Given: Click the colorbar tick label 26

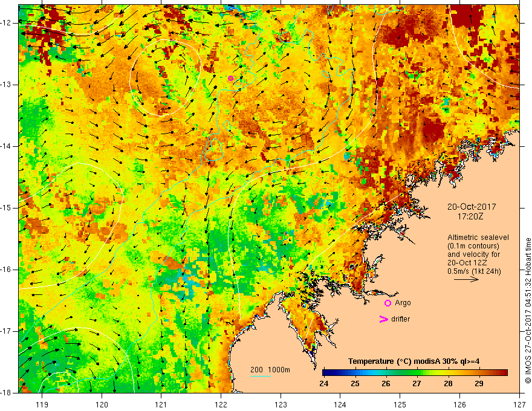Looking at the screenshot, I should pyautogui.click(x=386, y=384).
